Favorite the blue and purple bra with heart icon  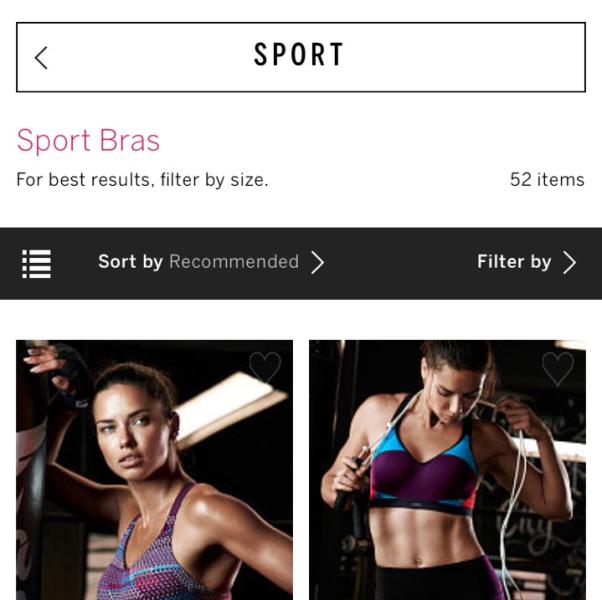pos(558,369)
